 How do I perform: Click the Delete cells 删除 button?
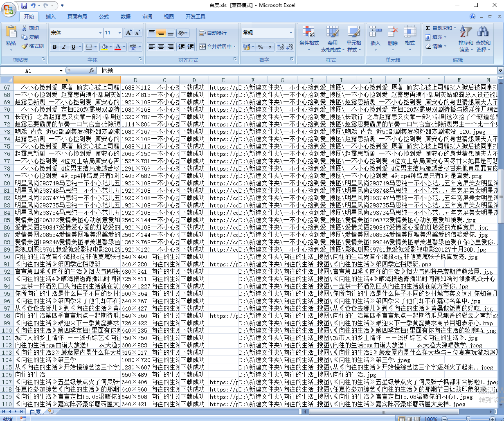[393, 39]
